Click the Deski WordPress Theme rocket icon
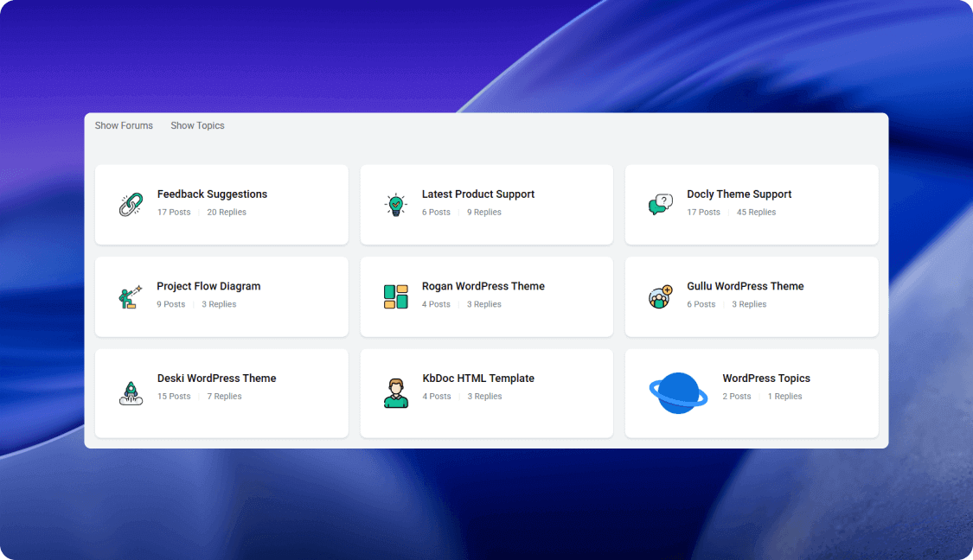This screenshot has height=560, width=973. 131,392
